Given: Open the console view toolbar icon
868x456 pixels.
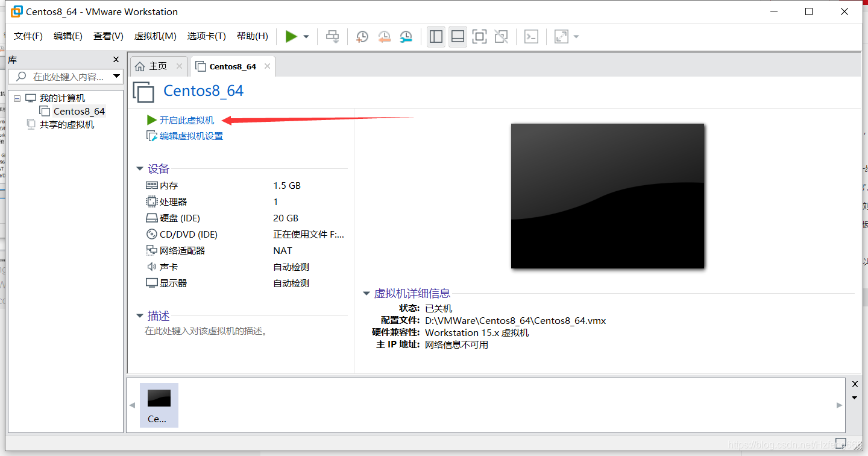Looking at the screenshot, I should pos(531,37).
